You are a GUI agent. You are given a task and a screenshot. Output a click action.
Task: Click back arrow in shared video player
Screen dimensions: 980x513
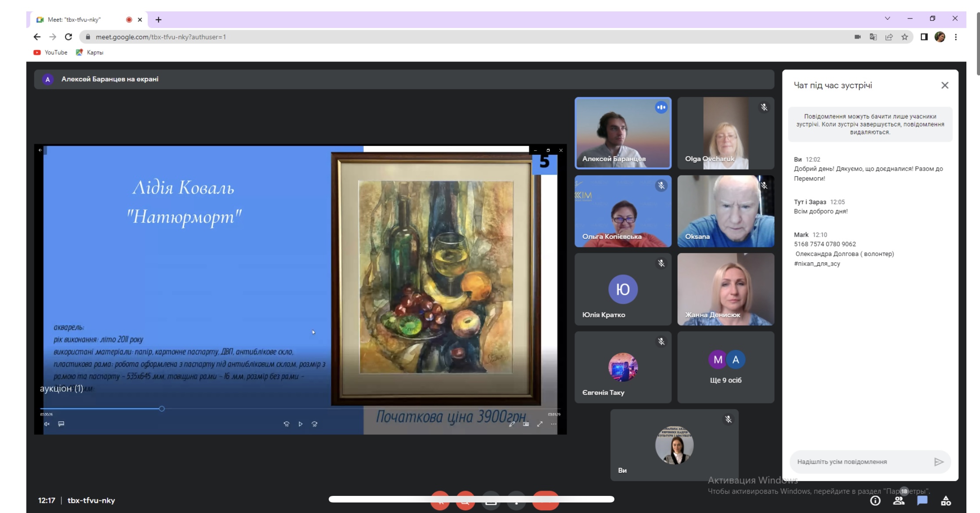(40, 150)
